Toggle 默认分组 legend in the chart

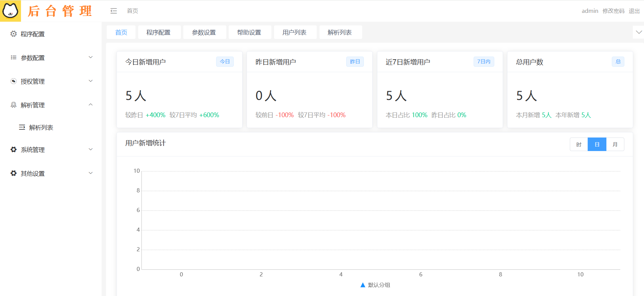[375, 285]
